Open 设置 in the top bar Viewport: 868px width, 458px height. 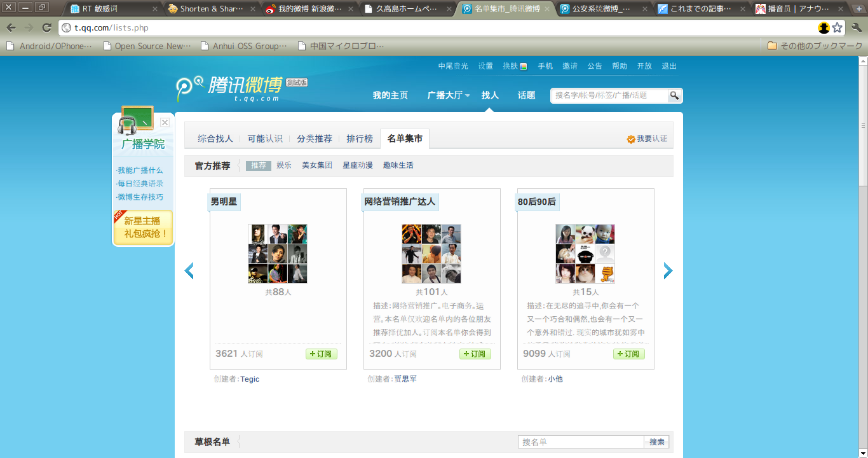tap(485, 66)
